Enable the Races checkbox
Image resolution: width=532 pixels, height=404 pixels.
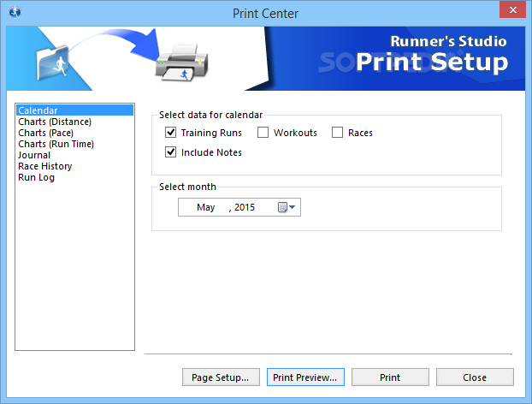pyautogui.click(x=337, y=133)
